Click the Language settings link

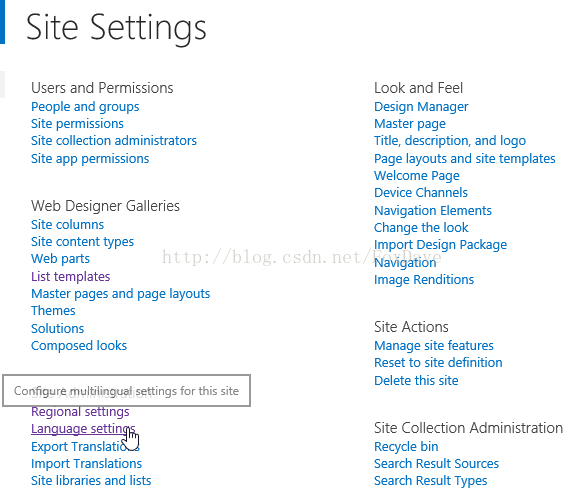click(x=83, y=429)
